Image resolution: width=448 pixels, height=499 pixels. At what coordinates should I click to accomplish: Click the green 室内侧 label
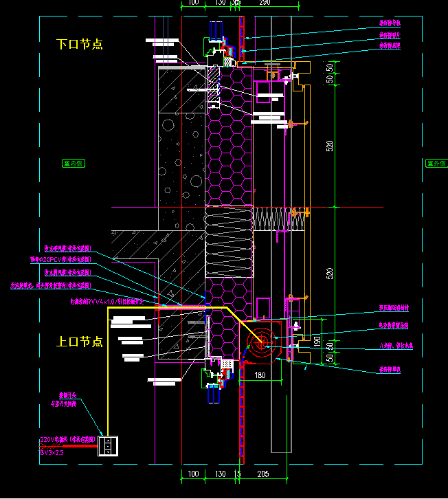(73, 164)
